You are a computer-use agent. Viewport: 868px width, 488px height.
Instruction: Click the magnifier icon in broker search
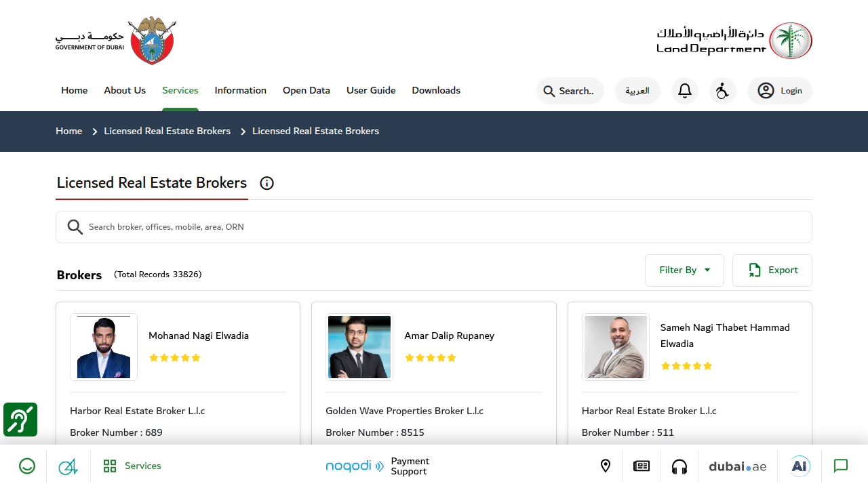click(75, 227)
